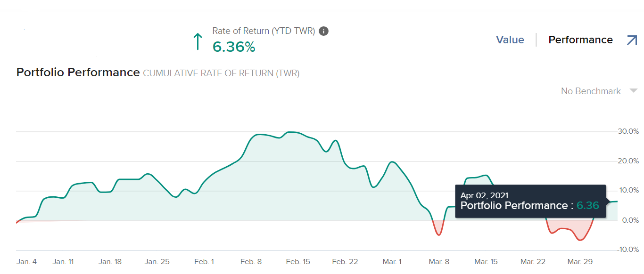Click the info icon beside Rate of Return
Image resolution: width=644 pixels, height=274 pixels.
[x=323, y=31]
